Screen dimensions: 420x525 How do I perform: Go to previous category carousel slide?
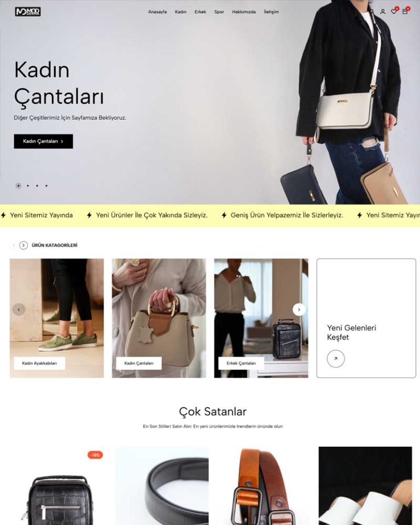(19, 310)
